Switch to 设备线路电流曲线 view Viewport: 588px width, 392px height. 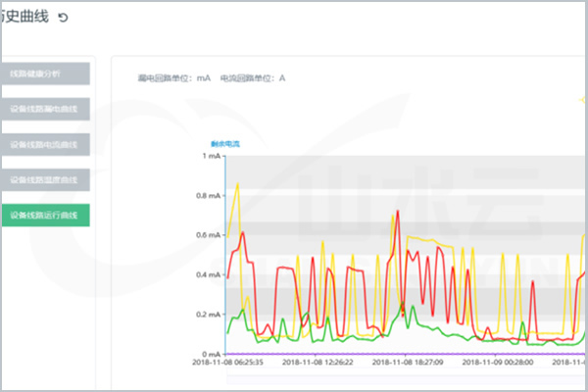click(x=45, y=144)
